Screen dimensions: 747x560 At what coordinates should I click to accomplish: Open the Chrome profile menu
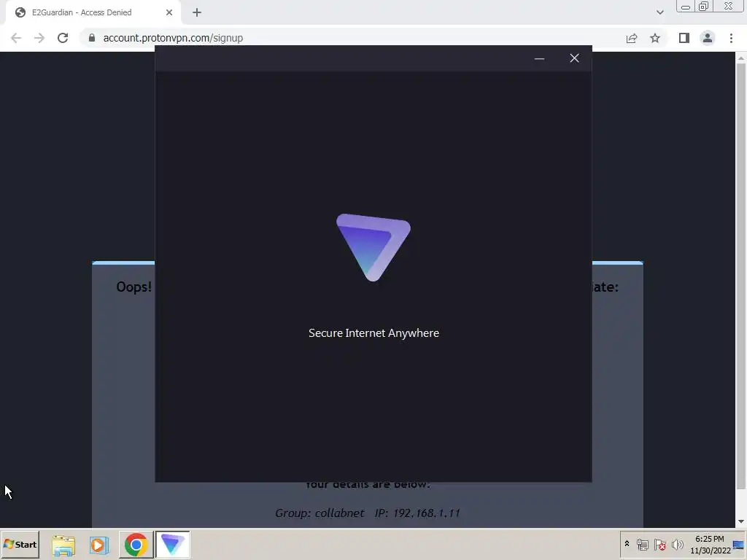(x=708, y=38)
